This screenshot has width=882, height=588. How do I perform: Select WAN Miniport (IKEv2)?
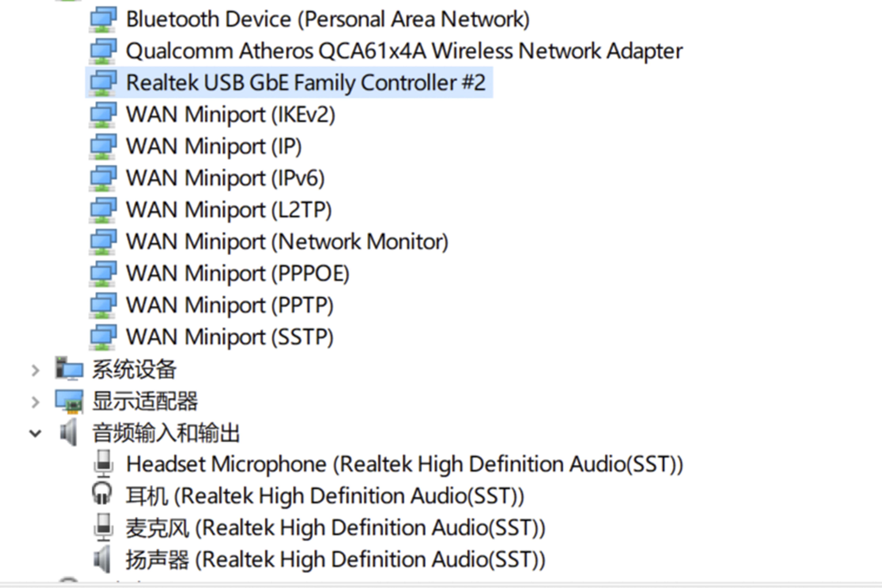pyautogui.click(x=230, y=115)
